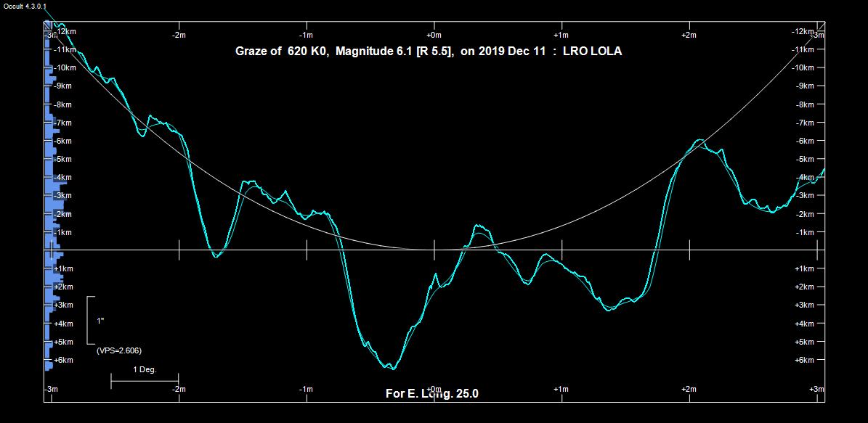
Task: Select the 'For E. Long. 25.0' caption
Action: [x=431, y=394]
